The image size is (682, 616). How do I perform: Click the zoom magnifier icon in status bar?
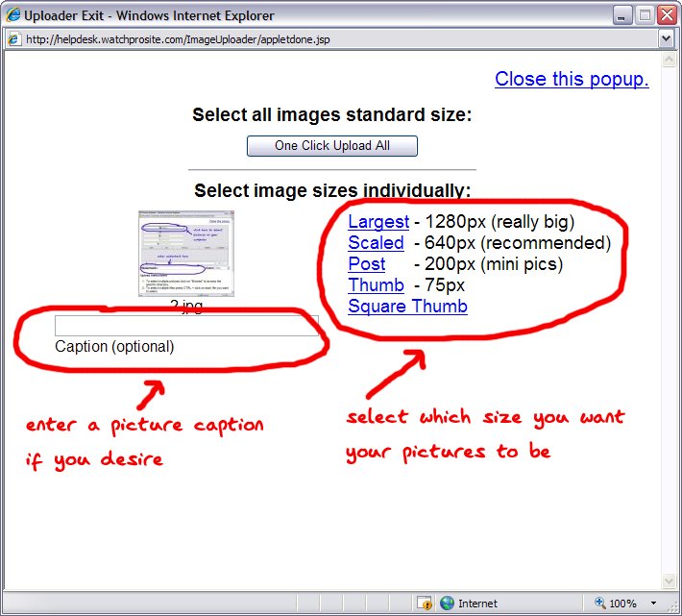pyautogui.click(x=600, y=604)
